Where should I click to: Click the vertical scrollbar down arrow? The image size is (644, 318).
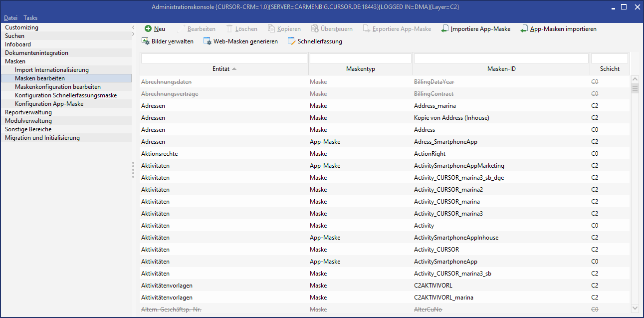point(635,308)
